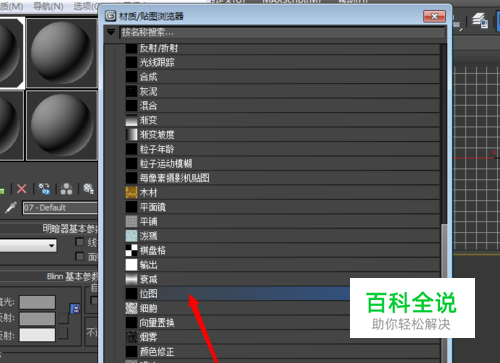This screenshot has height=363, width=500.
Task: Click map button beside specular swatch
Action: (63, 334)
